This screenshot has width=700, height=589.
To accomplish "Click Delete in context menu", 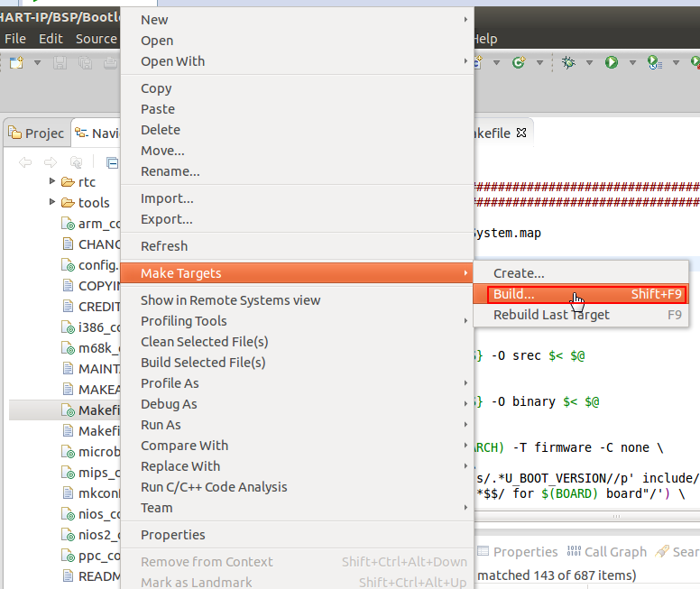I will pos(298,130).
